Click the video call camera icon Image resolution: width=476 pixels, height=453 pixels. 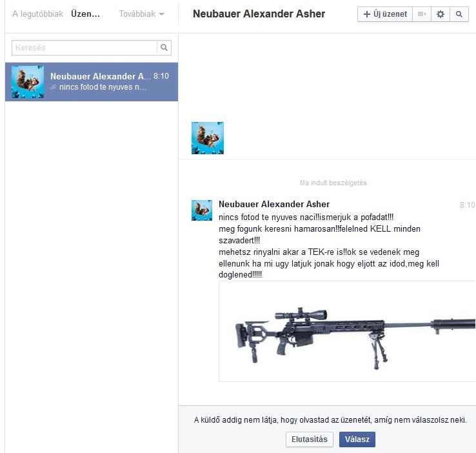[422, 14]
